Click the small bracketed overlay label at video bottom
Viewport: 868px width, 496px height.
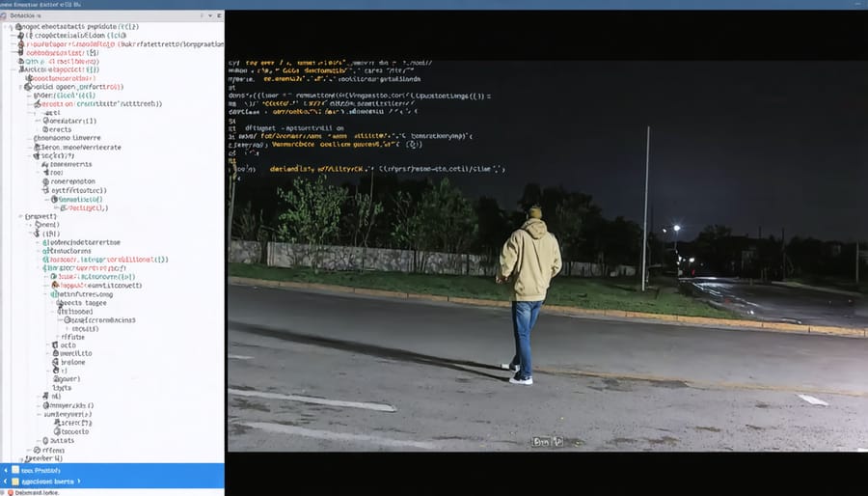pos(548,442)
